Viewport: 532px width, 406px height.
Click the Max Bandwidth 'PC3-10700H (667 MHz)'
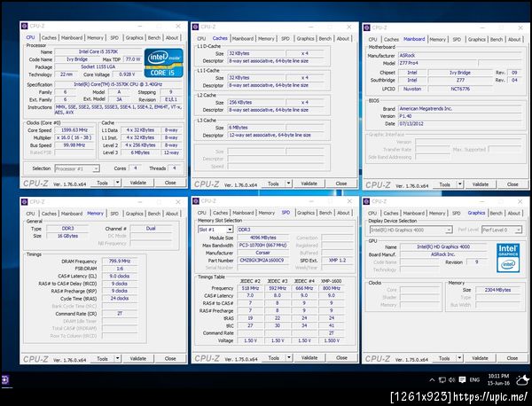tap(263, 246)
